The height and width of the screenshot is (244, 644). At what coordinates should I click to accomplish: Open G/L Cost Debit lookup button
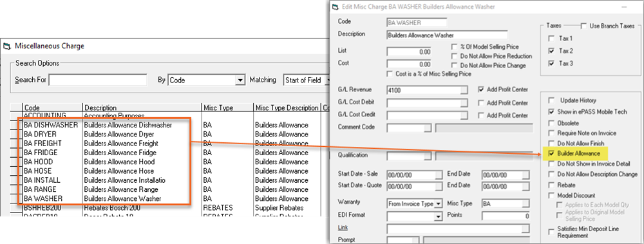pyautogui.click(x=464, y=102)
